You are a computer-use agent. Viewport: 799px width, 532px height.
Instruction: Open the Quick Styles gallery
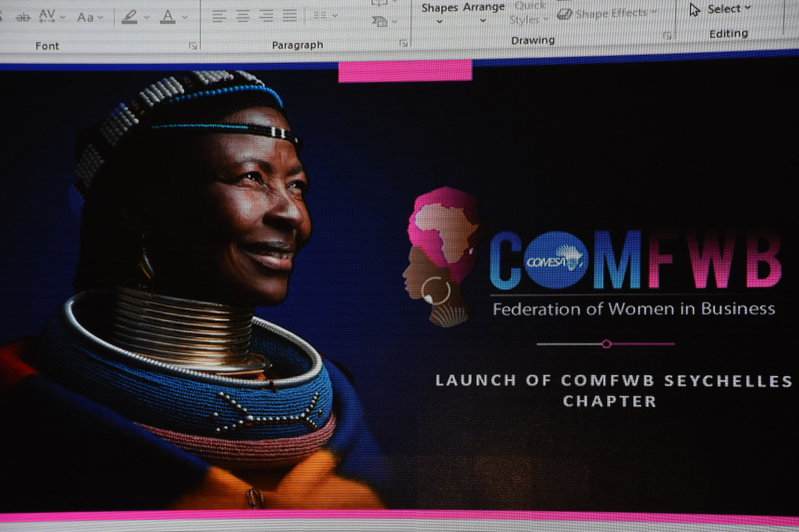(x=528, y=13)
